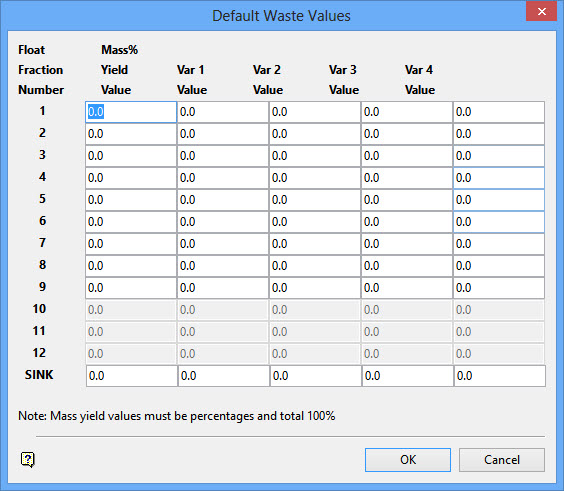Click the Cancel button
This screenshot has width=564, height=491.
502,460
